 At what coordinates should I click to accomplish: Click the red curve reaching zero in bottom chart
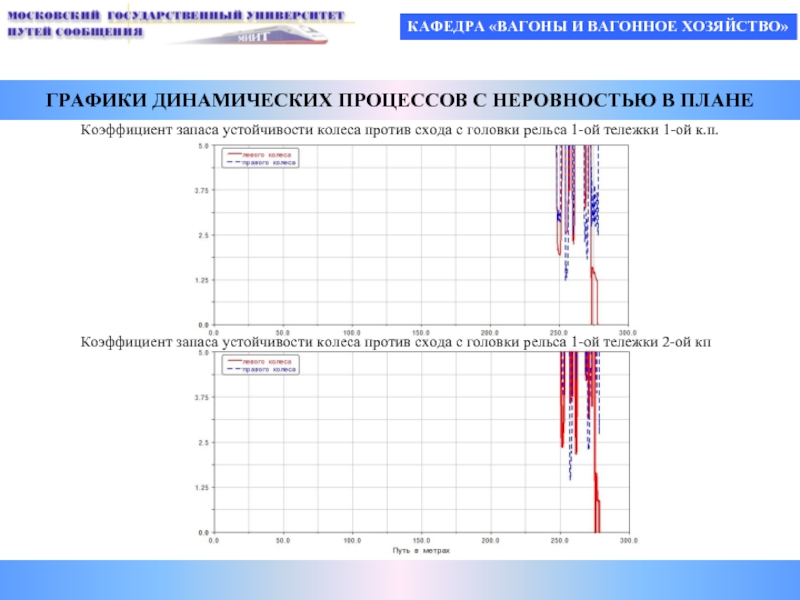(x=597, y=515)
